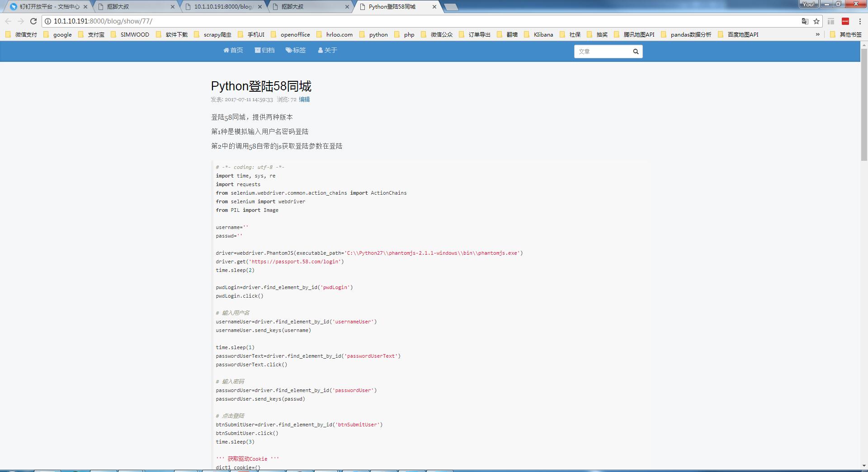Switch to the second 抠脚大叔 tab

coord(310,7)
